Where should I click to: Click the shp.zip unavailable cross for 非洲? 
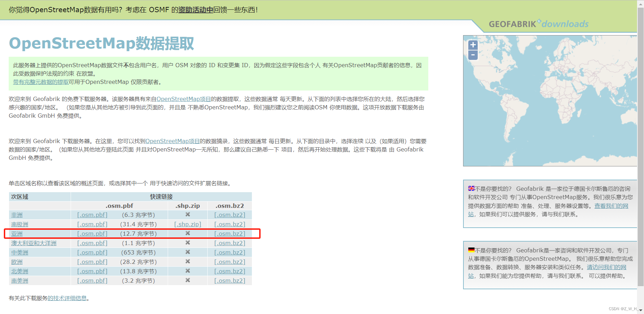(x=188, y=214)
